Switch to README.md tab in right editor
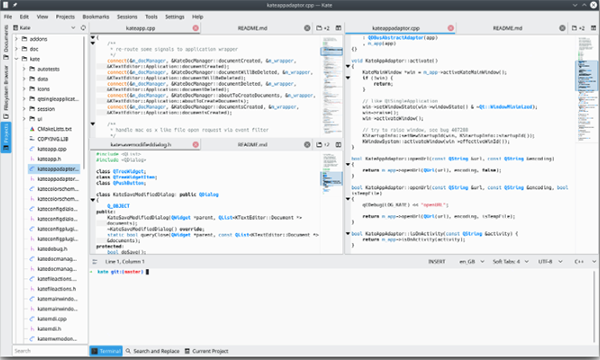Image resolution: width=600 pixels, height=360 pixels. 507,28
